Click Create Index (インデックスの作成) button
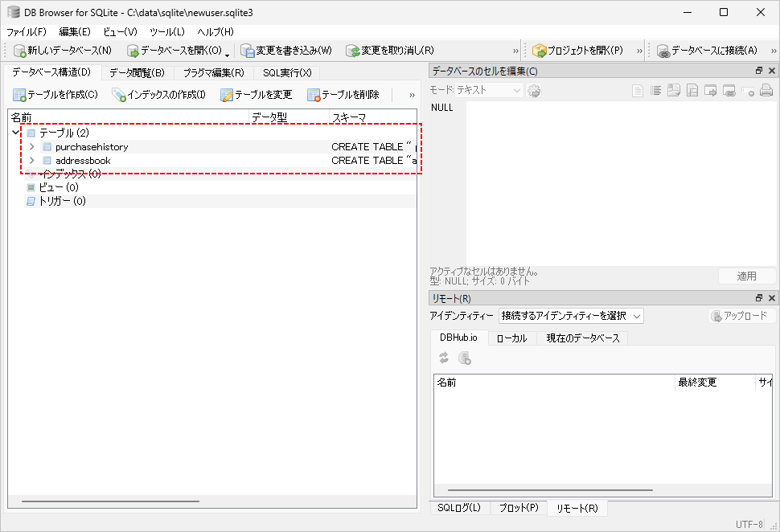This screenshot has width=780, height=532. tap(159, 95)
